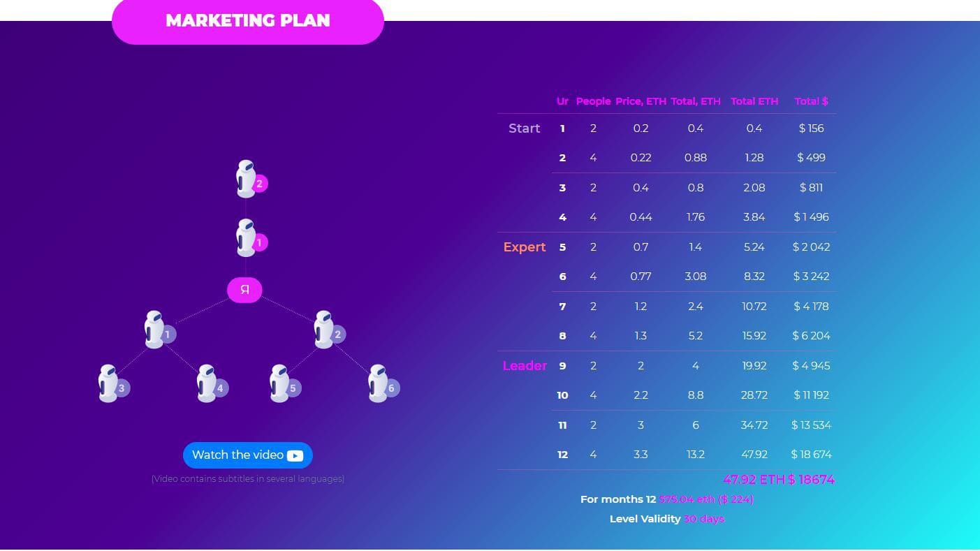The image size is (980, 551).
Task: Click the pink 30 days validity link
Action: pos(703,519)
